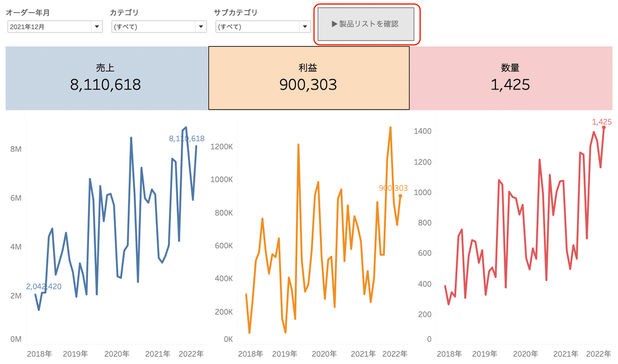Click the 200 axis label on quantity chart
The width and height of the screenshot is (618, 364).
[x=425, y=314]
